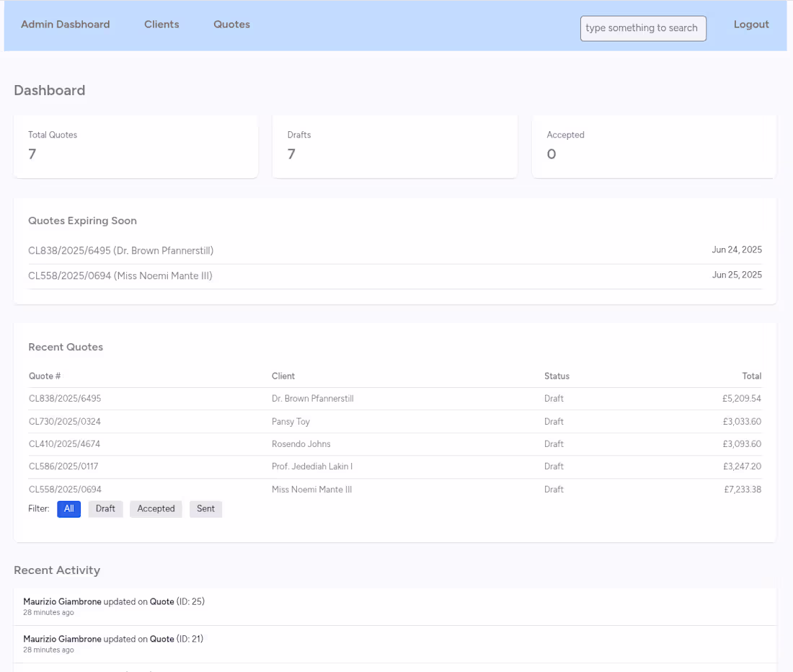This screenshot has width=793, height=672.
Task: Click client Pansy Toy in Recent Quotes
Action: pyautogui.click(x=291, y=421)
